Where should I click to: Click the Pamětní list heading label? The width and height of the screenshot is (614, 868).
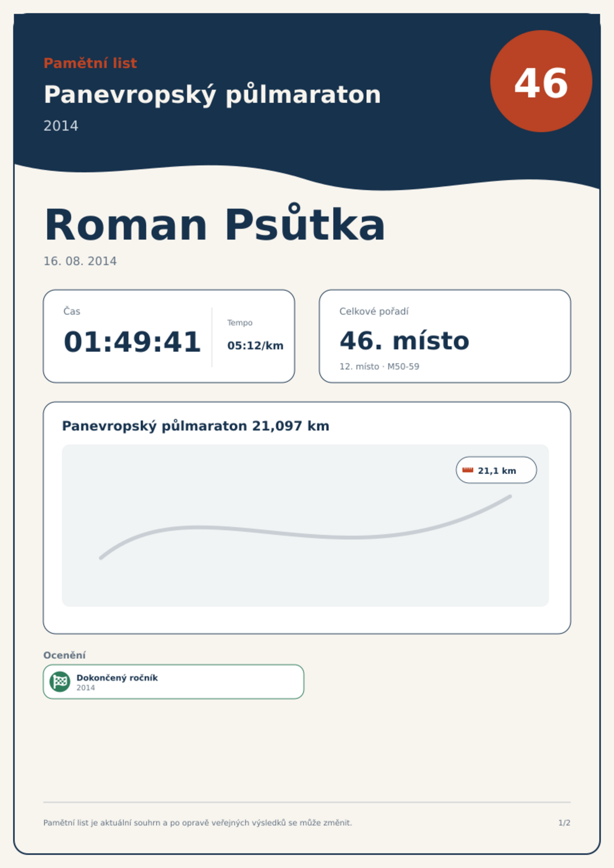click(90, 63)
